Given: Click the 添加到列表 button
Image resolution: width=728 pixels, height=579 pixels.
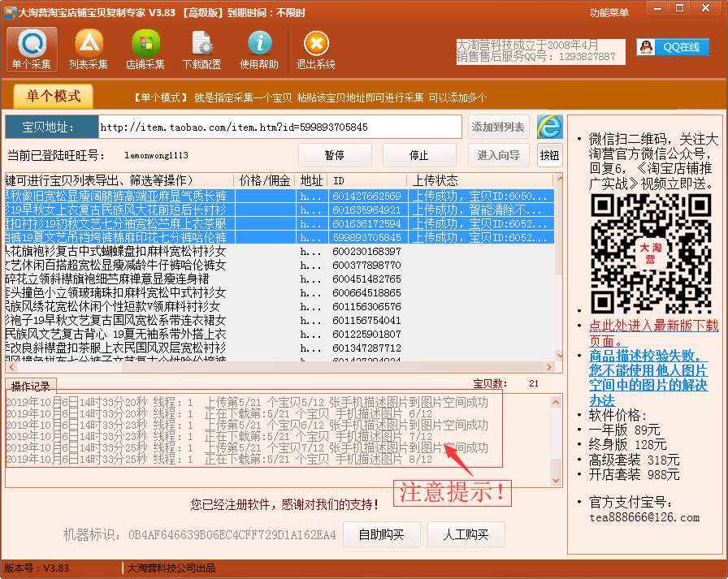Looking at the screenshot, I should (x=498, y=127).
